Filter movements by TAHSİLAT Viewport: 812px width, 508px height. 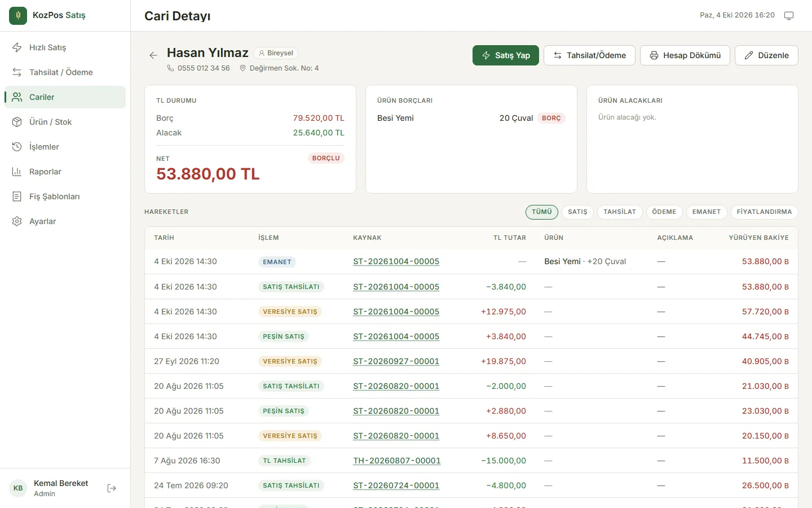(620, 212)
